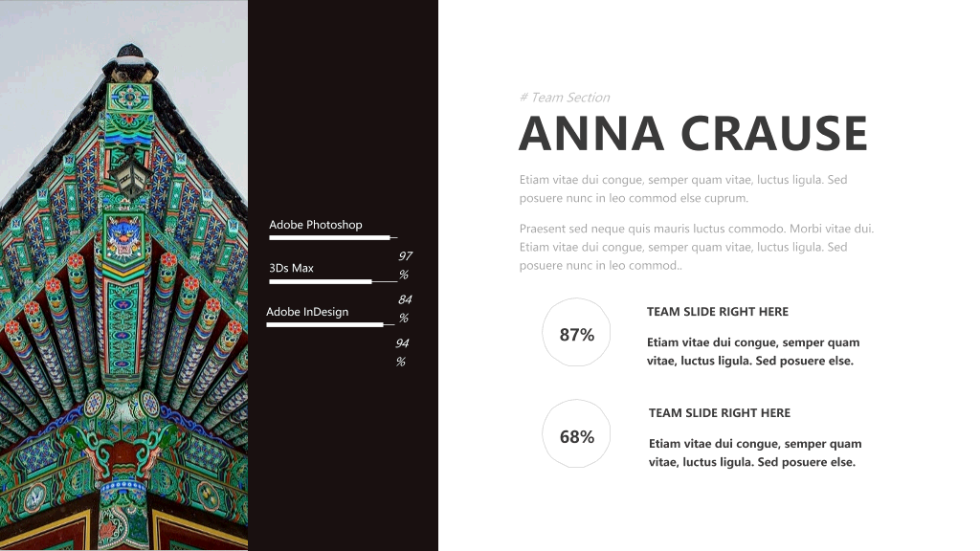Click the Adobe Photoshop progress bar
Image resolution: width=980 pixels, height=551 pixels.
[x=333, y=238]
